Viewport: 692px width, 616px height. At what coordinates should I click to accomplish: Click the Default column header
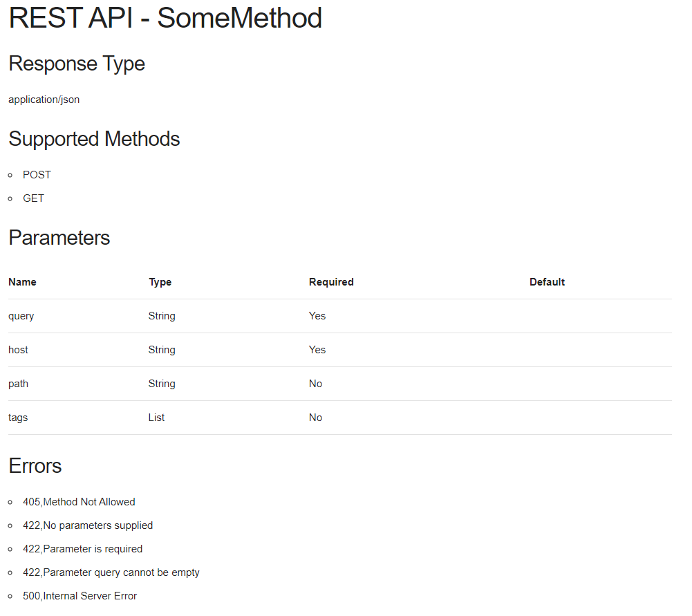(x=547, y=282)
